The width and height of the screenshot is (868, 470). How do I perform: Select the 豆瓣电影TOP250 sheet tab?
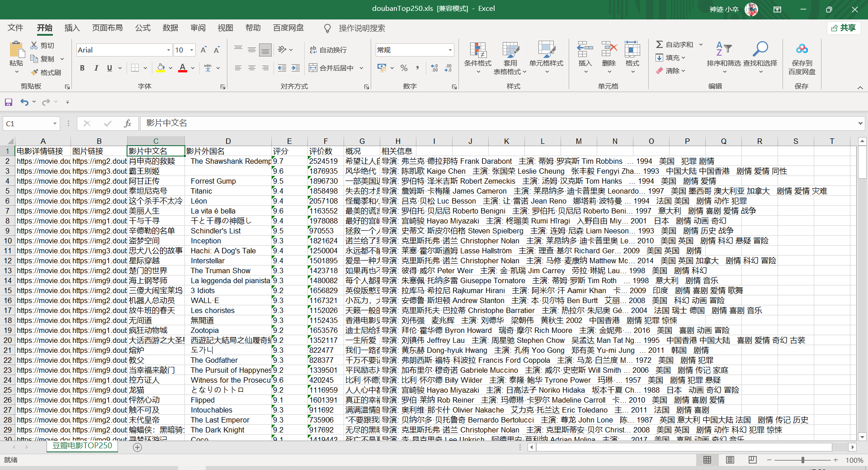click(82, 446)
